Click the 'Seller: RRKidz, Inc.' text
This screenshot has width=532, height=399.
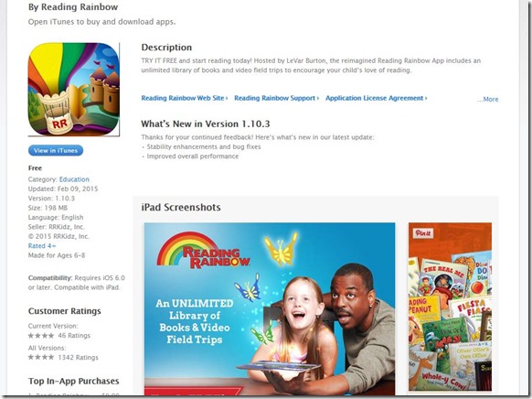(x=57, y=227)
